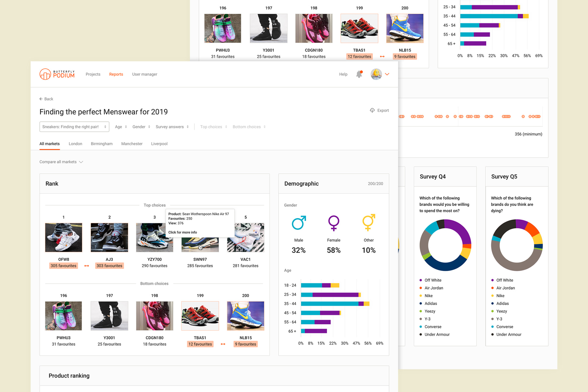Viewport: 588px width, 392px height.
Task: Click the Back arrow link
Action: click(x=46, y=99)
